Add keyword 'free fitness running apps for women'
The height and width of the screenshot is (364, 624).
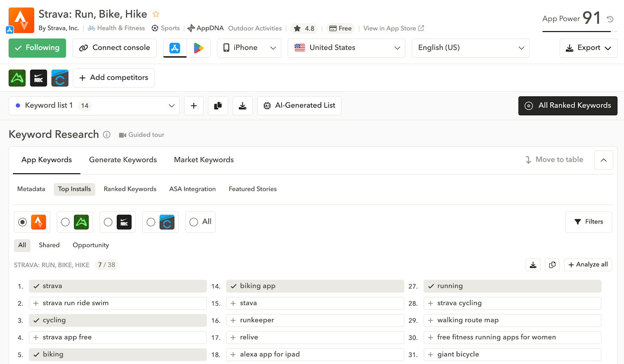[x=513, y=337]
